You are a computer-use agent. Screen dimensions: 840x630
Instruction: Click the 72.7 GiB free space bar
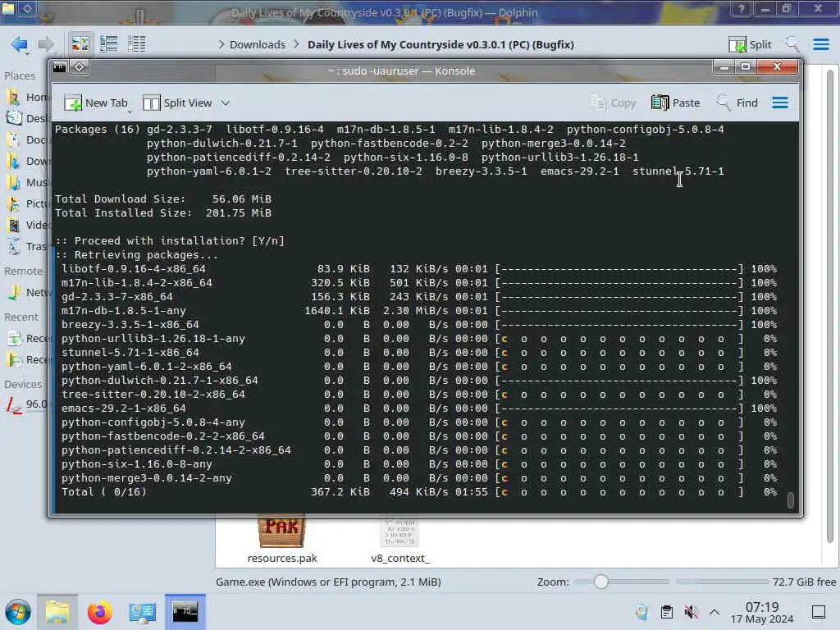722,582
